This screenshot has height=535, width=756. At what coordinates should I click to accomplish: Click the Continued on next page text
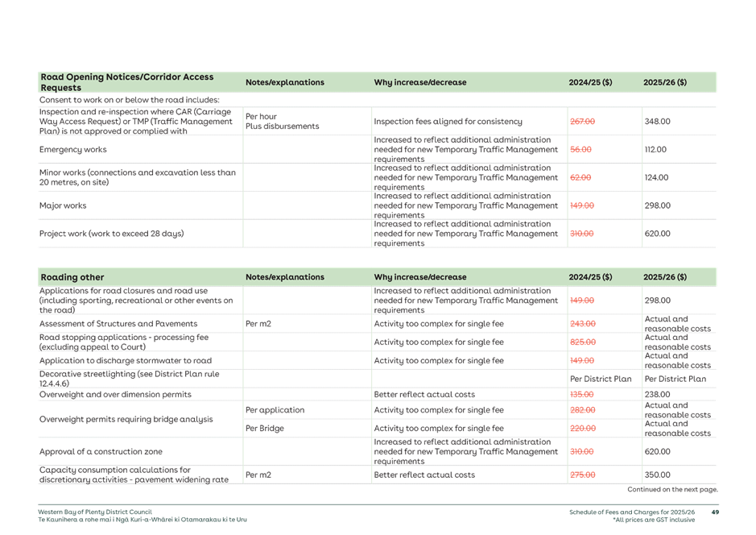[671, 489]
